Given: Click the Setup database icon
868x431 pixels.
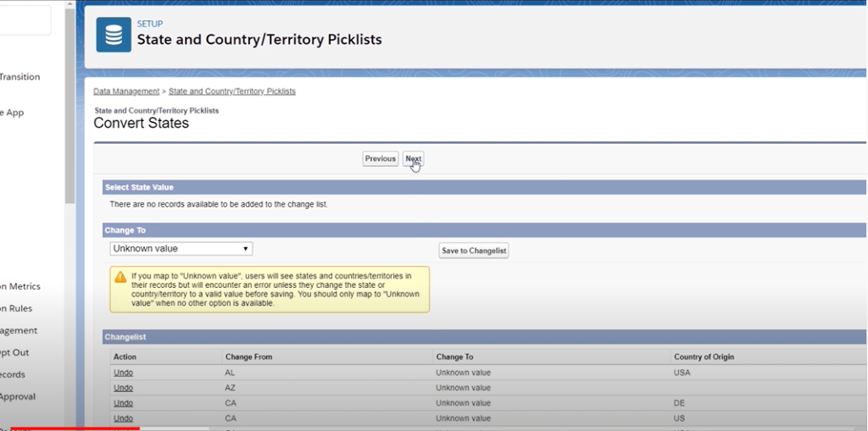Looking at the screenshot, I should click(x=113, y=35).
